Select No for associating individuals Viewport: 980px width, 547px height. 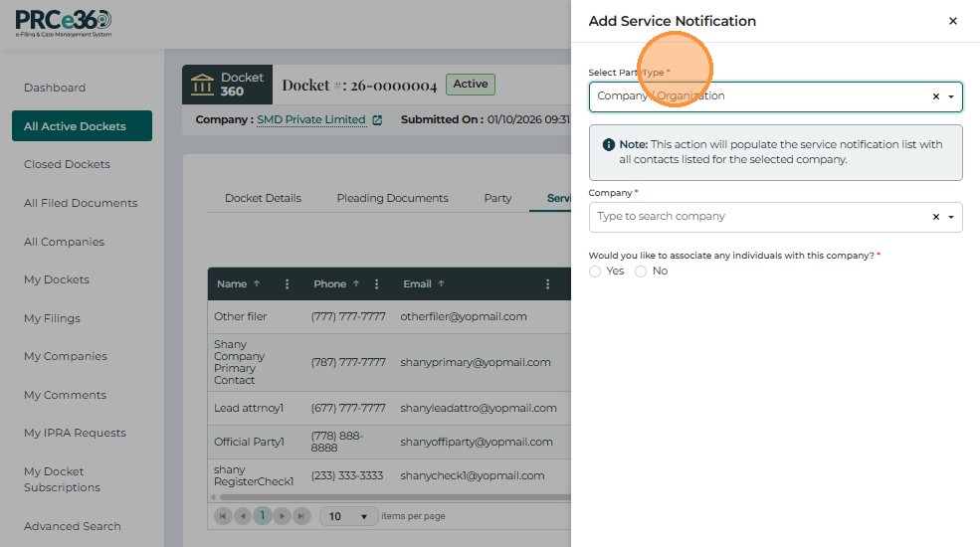(x=641, y=272)
